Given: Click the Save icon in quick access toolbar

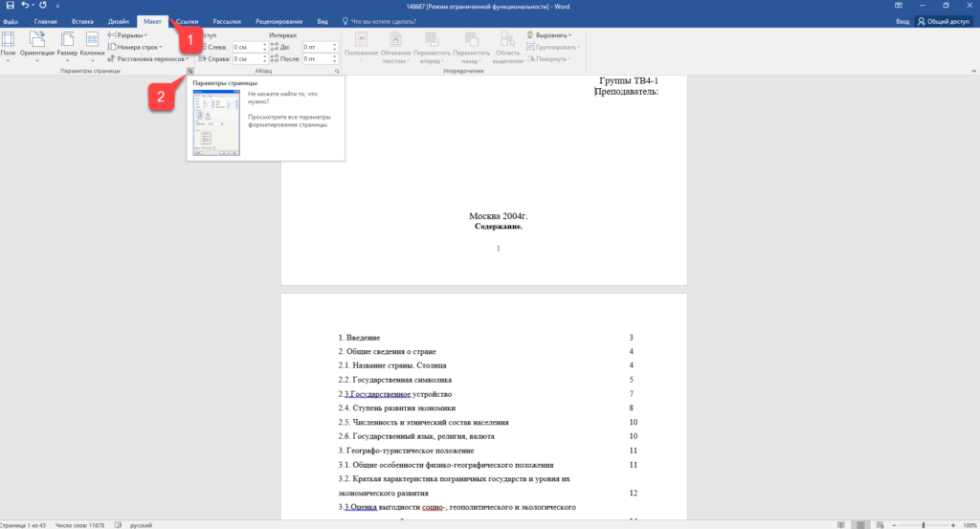Looking at the screenshot, I should pos(9,6).
